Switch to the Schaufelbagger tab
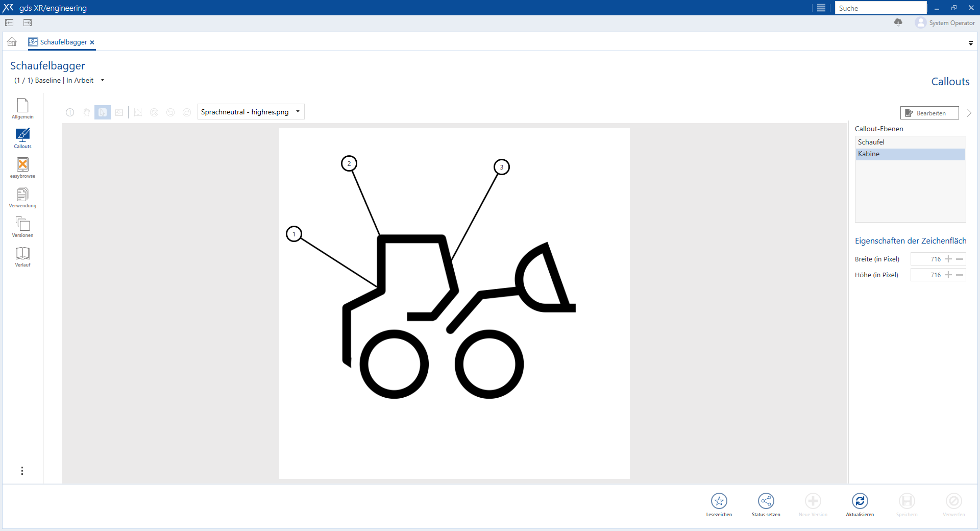 coord(63,42)
